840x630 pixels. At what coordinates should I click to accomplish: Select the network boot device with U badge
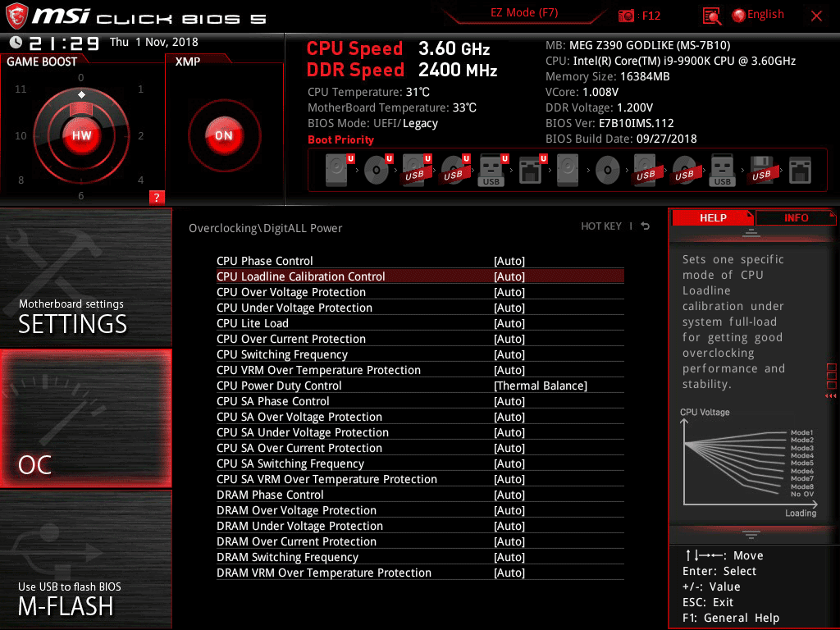tap(532, 170)
